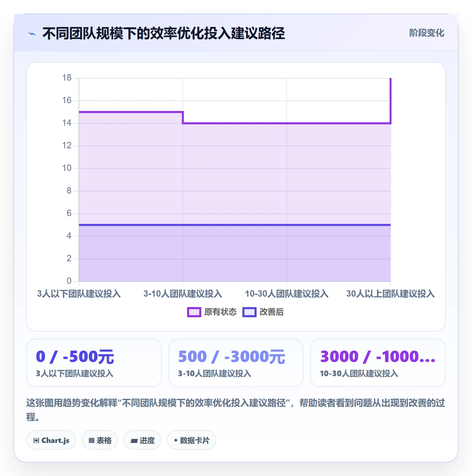The width and height of the screenshot is (472, 476).
Task: Click the lightning bolt icon beside the title
Action: (32, 34)
